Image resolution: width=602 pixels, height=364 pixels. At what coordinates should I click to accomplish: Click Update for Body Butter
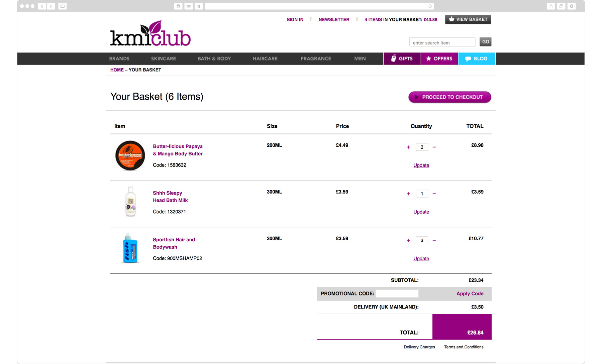[x=421, y=165]
